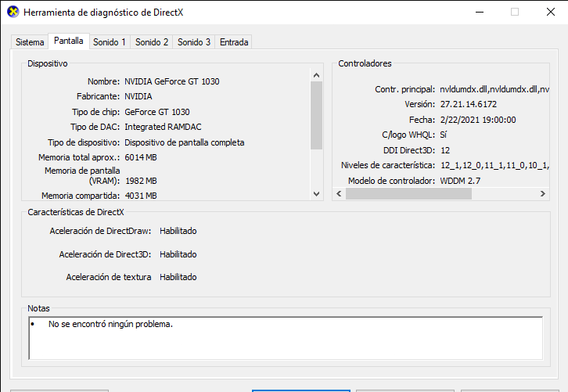Image resolution: width=568 pixels, height=392 pixels.
Task: Open the Sonido 2 tab
Action: pyautogui.click(x=152, y=42)
